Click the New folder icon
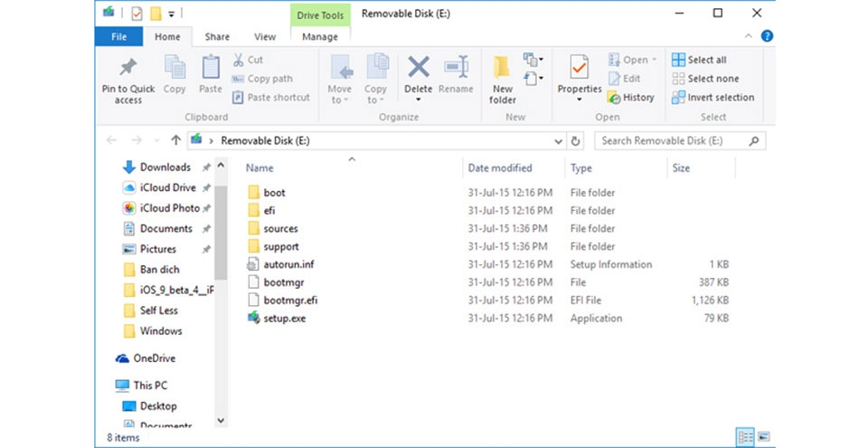This screenshot has height=448, width=868. point(502,67)
